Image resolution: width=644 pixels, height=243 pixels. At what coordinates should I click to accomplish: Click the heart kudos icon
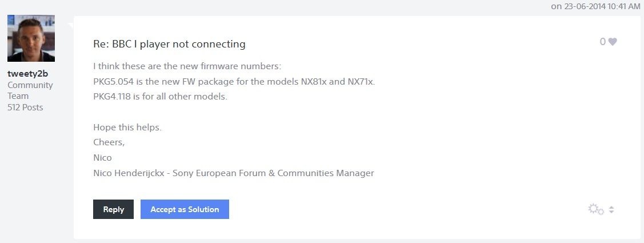coord(613,42)
